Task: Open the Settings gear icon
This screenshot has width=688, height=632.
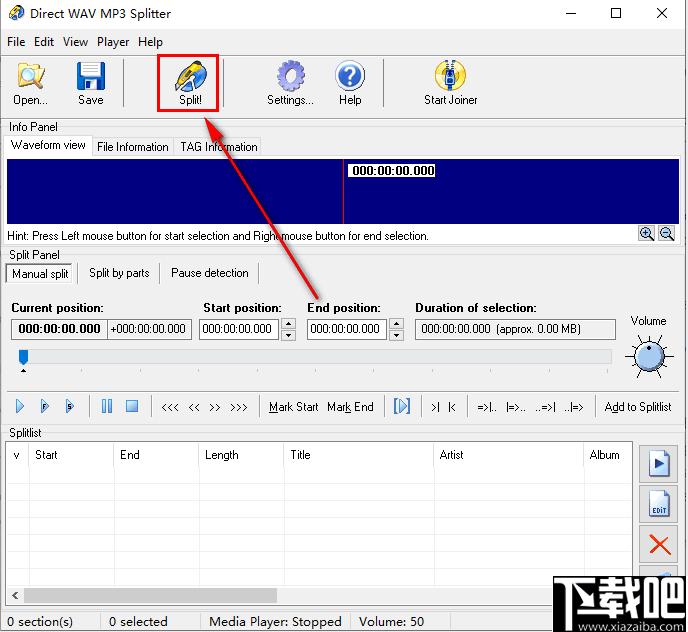Action: coord(290,83)
